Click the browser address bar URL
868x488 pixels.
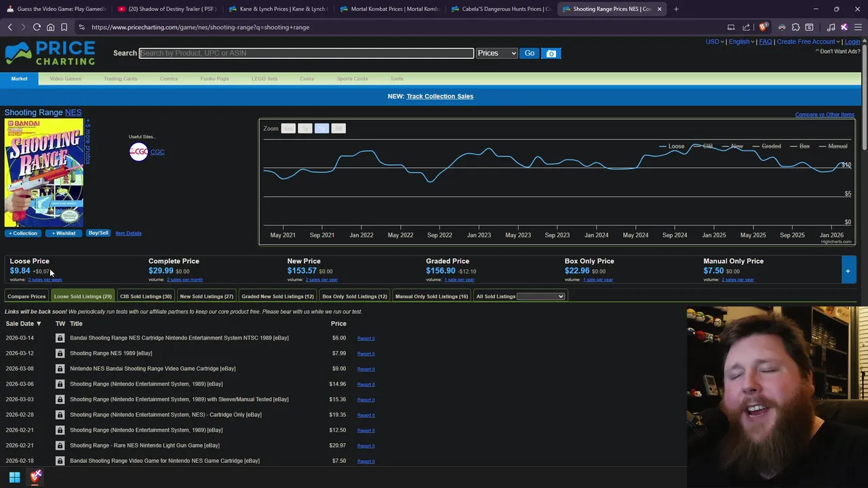[x=201, y=27]
